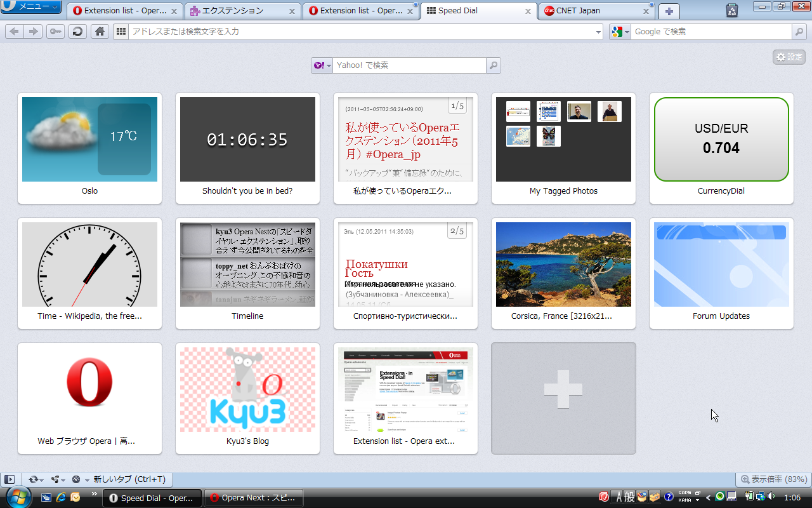
Task: Open the closed tabs trash icon
Action: tap(732, 10)
